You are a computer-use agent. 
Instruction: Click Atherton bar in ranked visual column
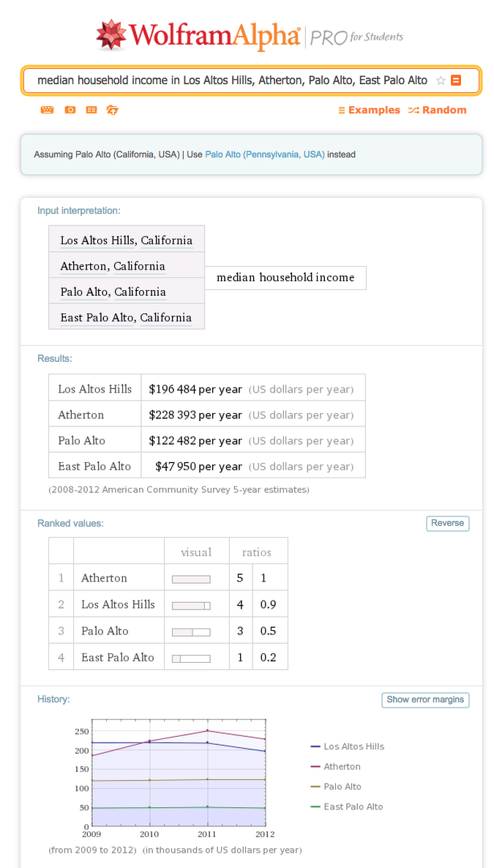192,579
